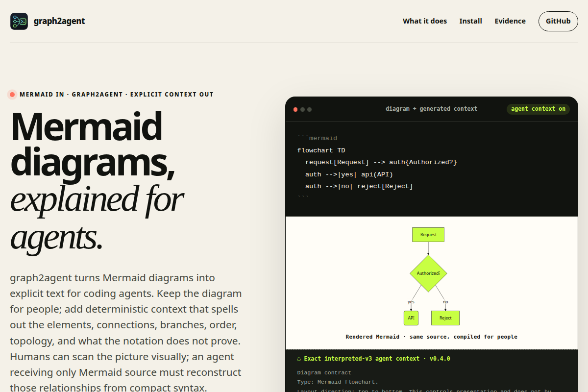Click the 'auth -->|no| reject[Reject]' code line
The height and width of the screenshot is (392, 588).
coord(359,186)
